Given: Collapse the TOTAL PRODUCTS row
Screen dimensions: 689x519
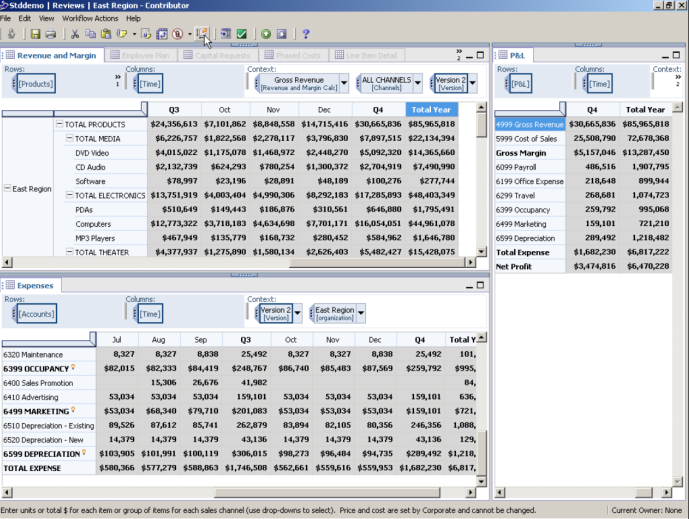Looking at the screenshot, I should coord(59,124).
